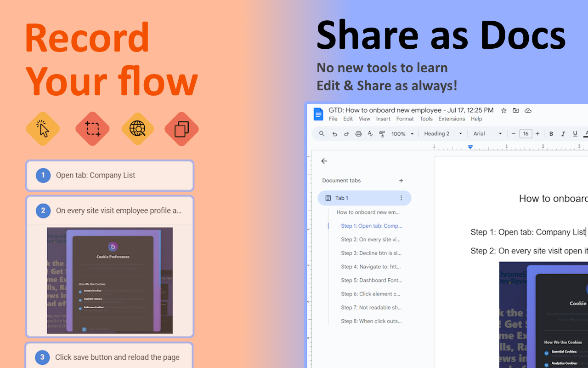The image size is (588, 368).
Task: Open the Insert menu
Action: coord(383,119)
